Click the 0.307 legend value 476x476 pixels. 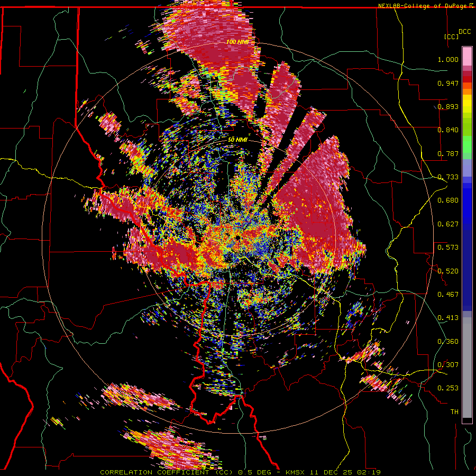coord(448,364)
